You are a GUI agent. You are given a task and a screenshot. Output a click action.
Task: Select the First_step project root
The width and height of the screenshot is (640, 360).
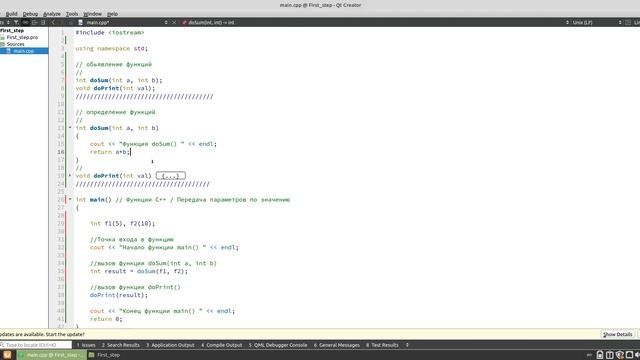[12, 31]
